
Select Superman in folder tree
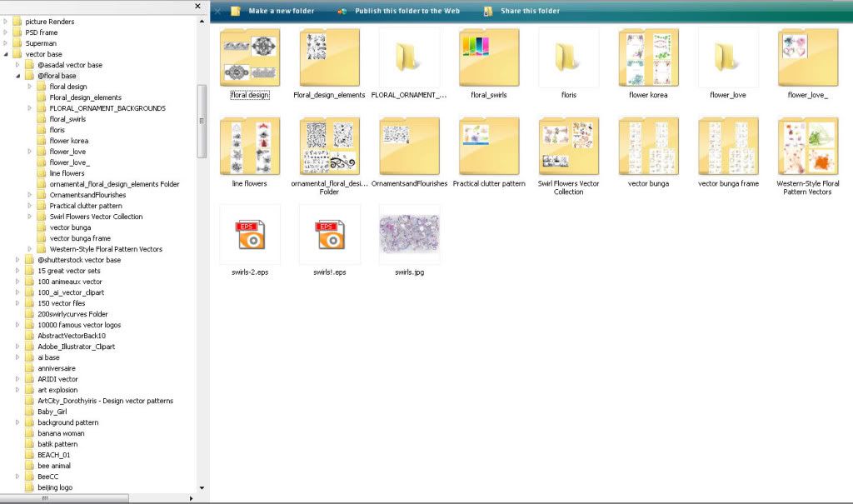pos(41,43)
